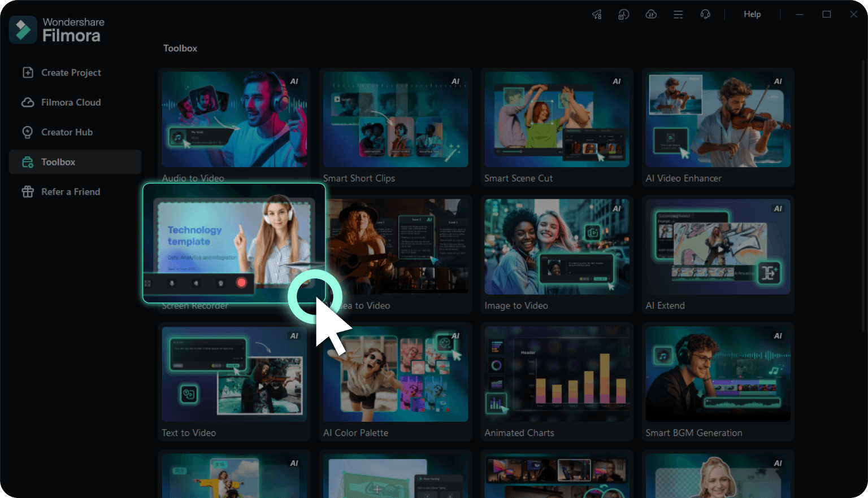Click the headset support icon
Screen dimensions: 868x498
pyautogui.click(x=705, y=15)
